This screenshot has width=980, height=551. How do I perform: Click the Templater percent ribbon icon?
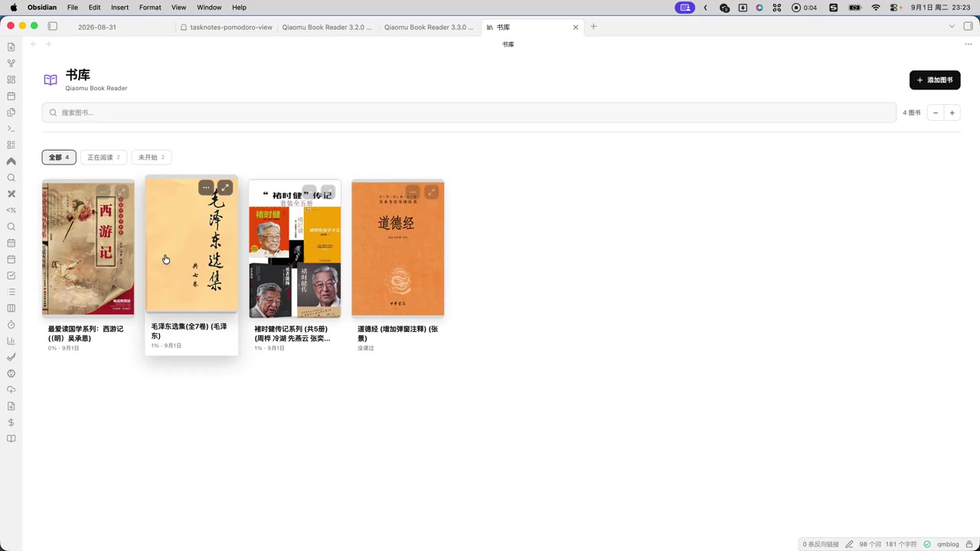[x=11, y=210]
